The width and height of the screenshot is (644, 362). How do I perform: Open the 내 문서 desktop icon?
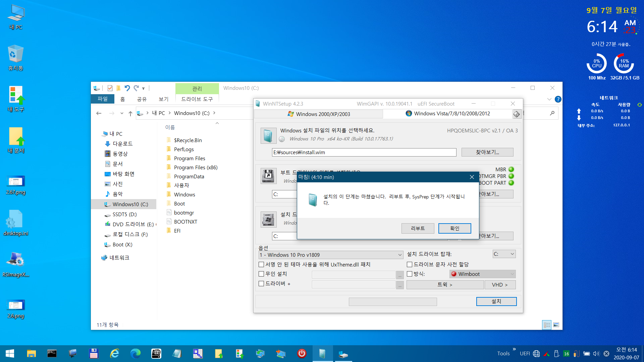15,140
